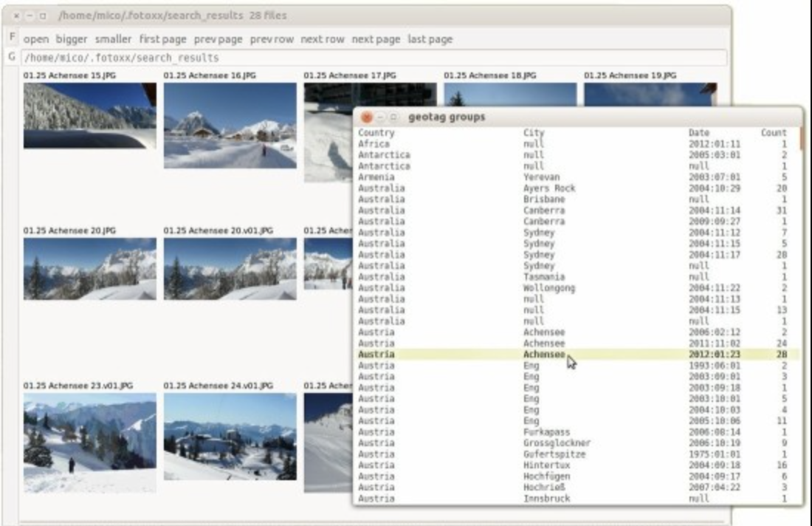The height and width of the screenshot is (526, 812).
Task: Go to 'next page' in gallery
Action: (375, 39)
